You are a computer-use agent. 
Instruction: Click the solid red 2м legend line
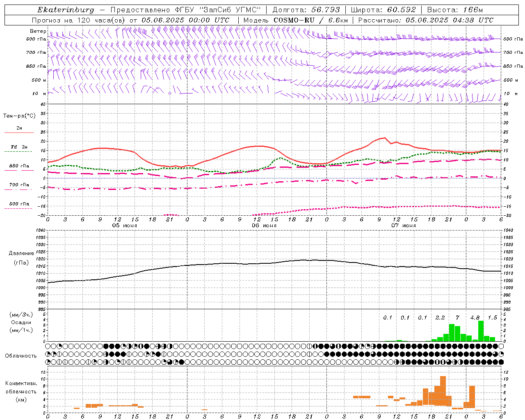click(19, 133)
